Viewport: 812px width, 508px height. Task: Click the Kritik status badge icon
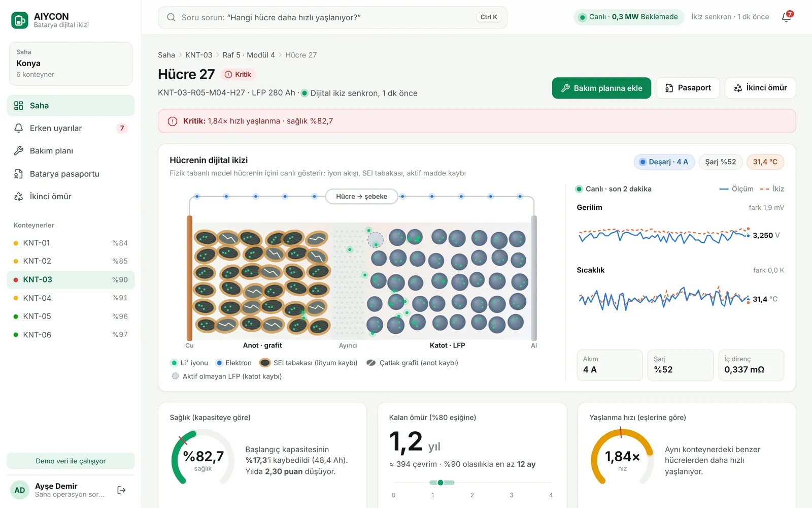(228, 75)
